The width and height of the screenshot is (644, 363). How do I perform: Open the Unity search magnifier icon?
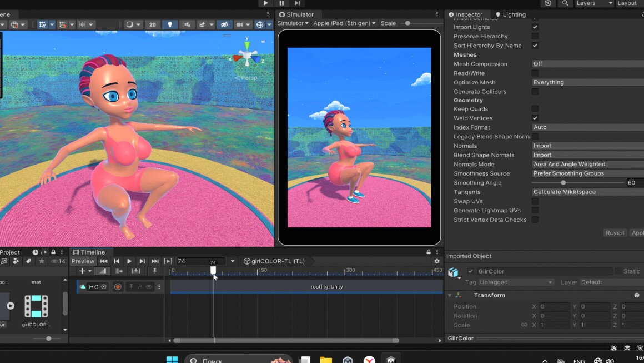click(565, 3)
